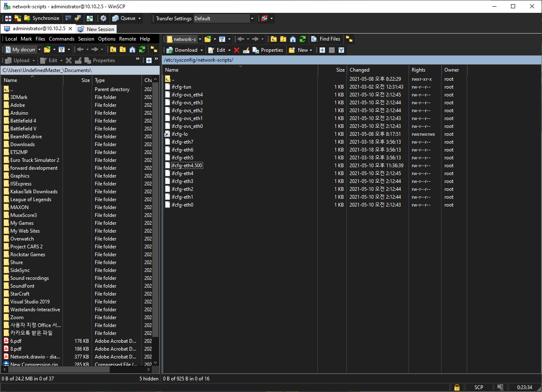Open the Options menu
The image size is (542, 392).
[107, 39]
